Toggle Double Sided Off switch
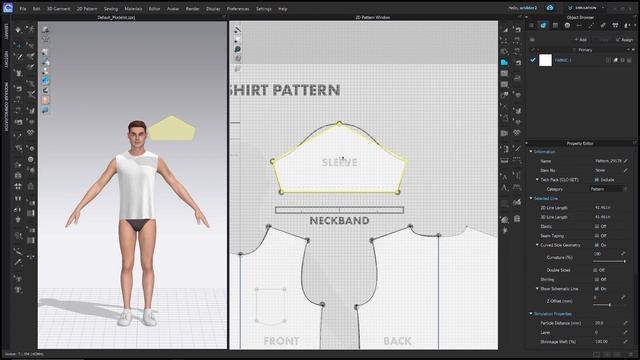The height and width of the screenshot is (360, 640). (595, 270)
